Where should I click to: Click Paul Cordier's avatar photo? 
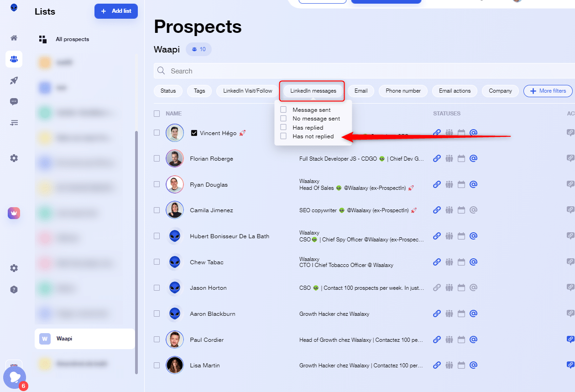point(175,340)
